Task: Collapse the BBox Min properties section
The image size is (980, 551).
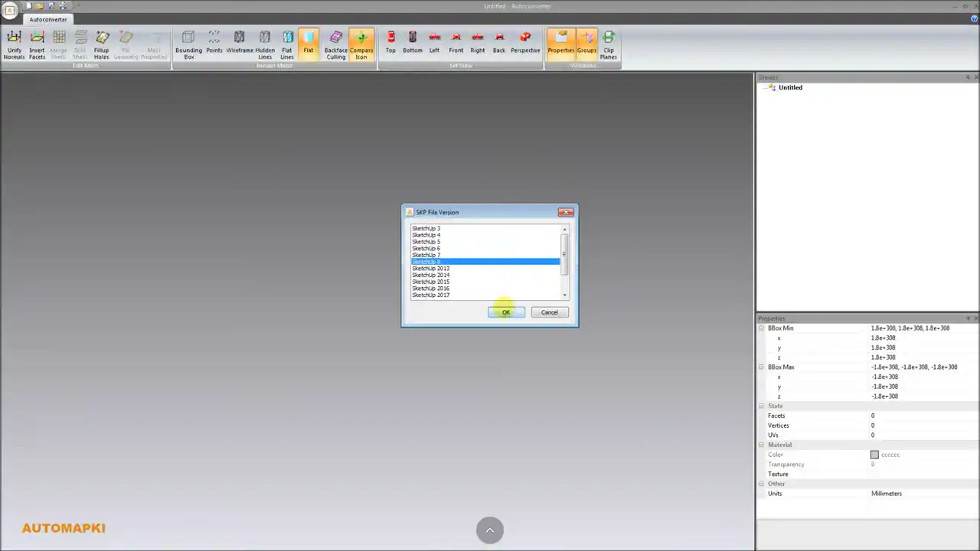Action: (760, 328)
